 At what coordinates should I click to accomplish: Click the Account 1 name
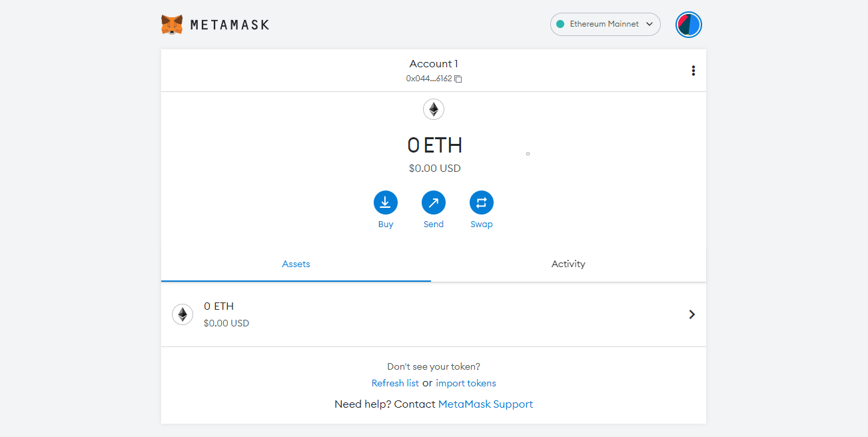point(434,64)
